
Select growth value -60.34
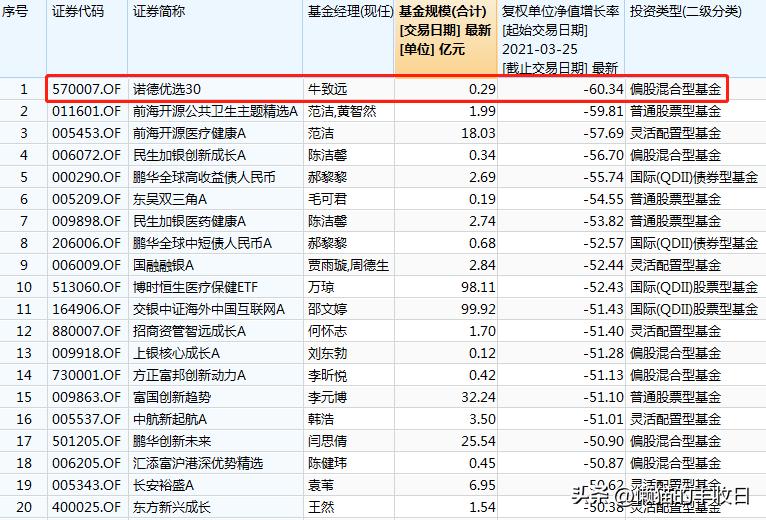click(603, 89)
